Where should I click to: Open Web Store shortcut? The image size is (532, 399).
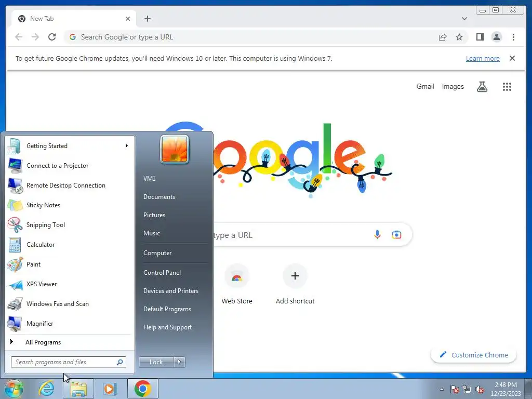pos(237,284)
